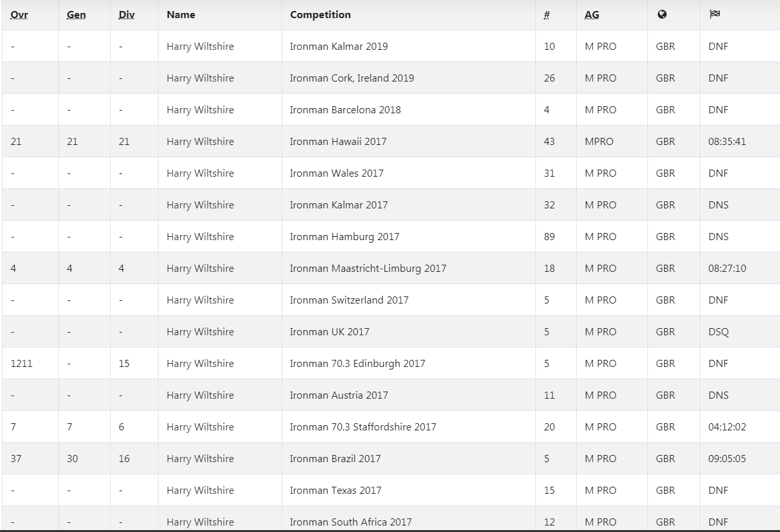This screenshot has height=532, width=780.
Task: Click Harry Wiltshire in Ironman UK row
Action: [200, 332]
